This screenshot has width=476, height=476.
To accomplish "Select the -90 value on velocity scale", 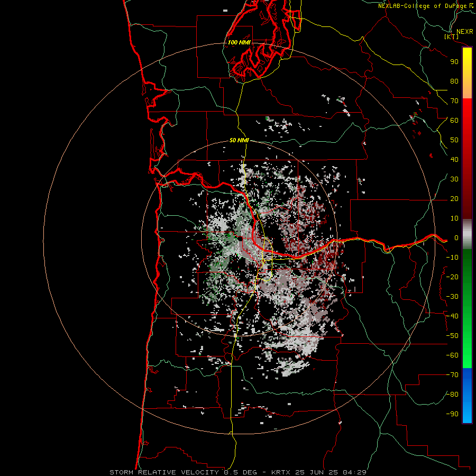I will point(452,414).
